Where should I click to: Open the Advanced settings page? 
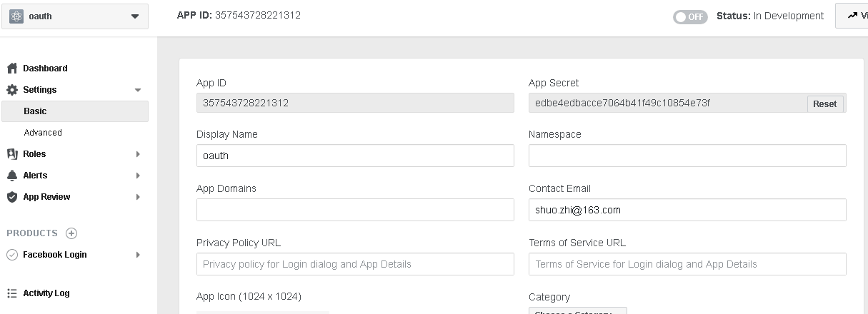pos(43,133)
